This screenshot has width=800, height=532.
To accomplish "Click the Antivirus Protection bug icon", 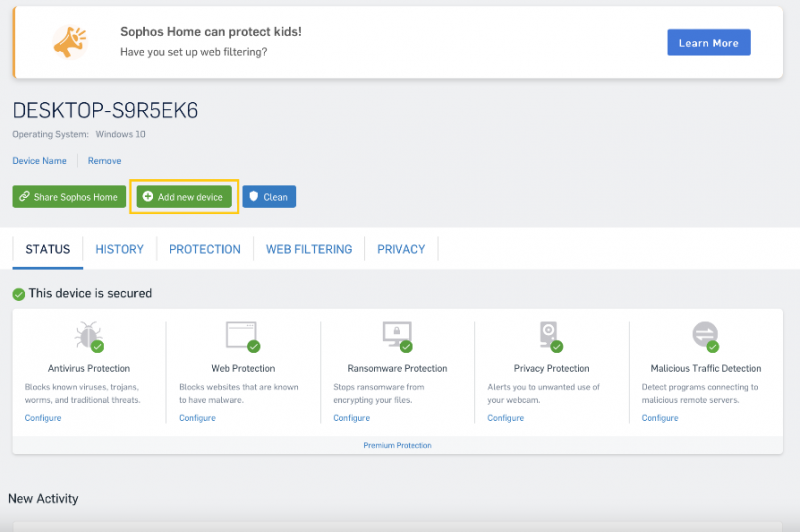I will [x=89, y=336].
